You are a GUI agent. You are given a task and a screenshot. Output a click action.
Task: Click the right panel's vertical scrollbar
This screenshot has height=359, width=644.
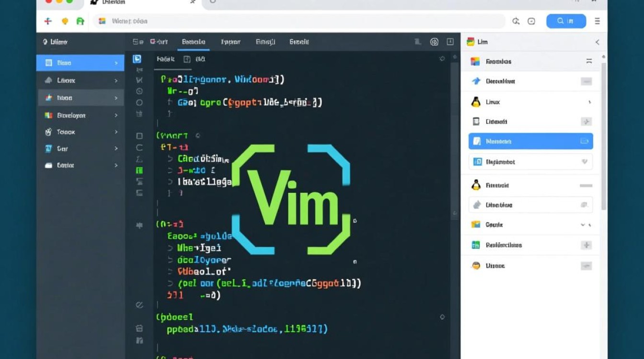click(603, 136)
